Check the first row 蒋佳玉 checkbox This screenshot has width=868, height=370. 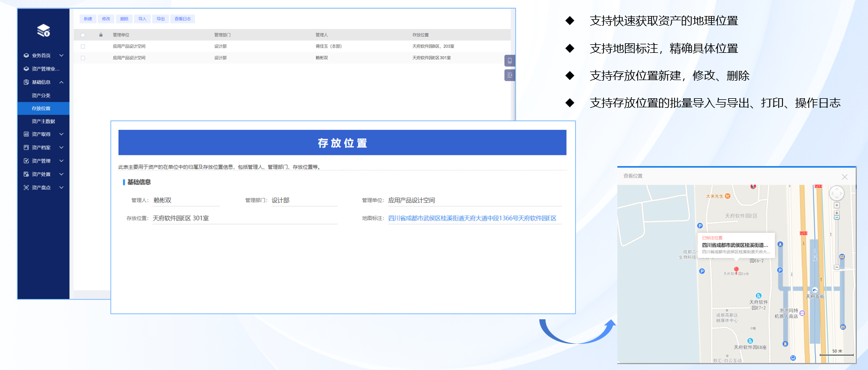(x=83, y=46)
